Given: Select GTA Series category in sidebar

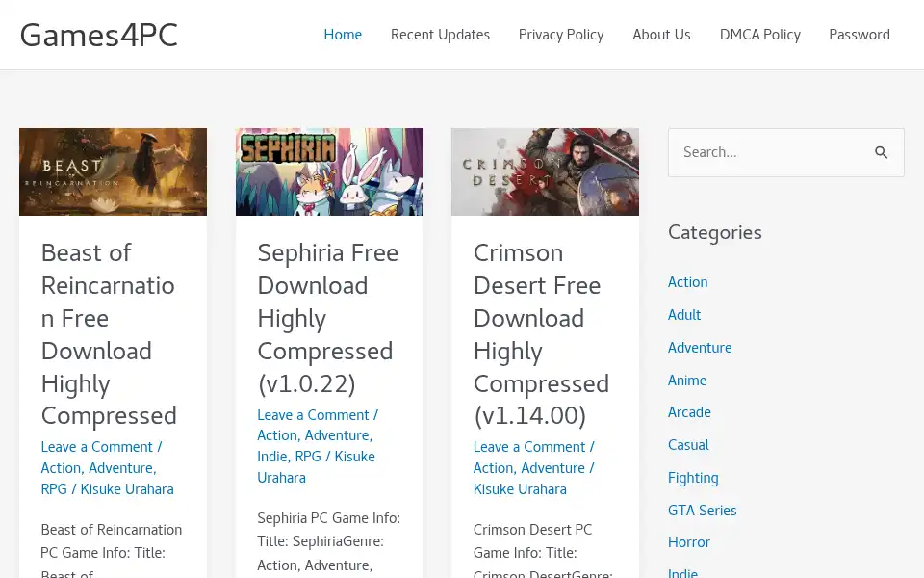Looking at the screenshot, I should click(703, 511).
